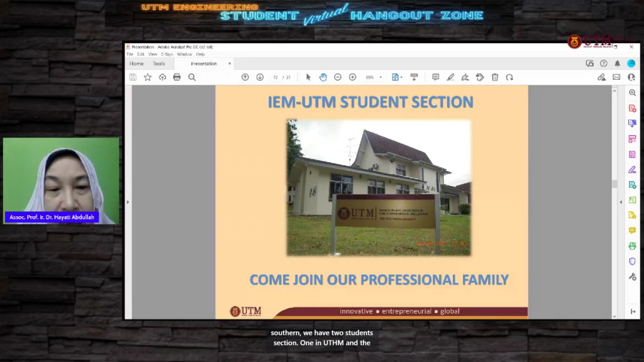
Task: Print the document using the printer icon
Action: (177, 77)
